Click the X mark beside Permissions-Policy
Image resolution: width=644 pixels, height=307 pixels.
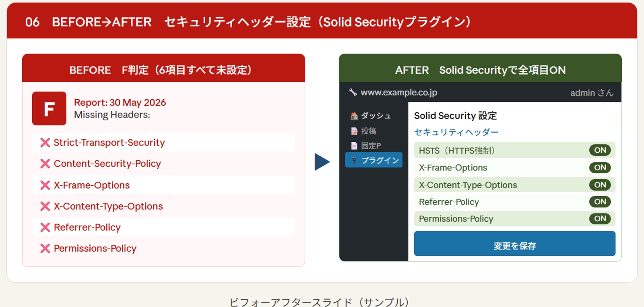click(x=45, y=249)
